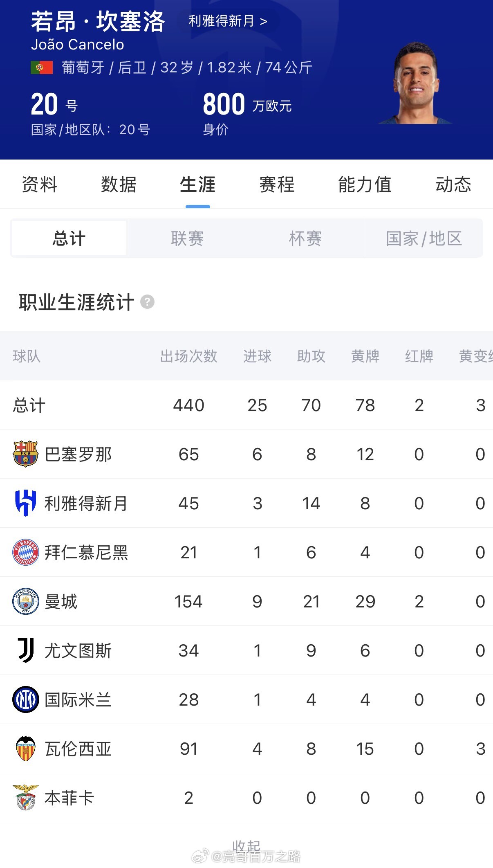Image resolution: width=493 pixels, height=868 pixels.
Task: Open the 赛程 tab
Action: coord(277,184)
